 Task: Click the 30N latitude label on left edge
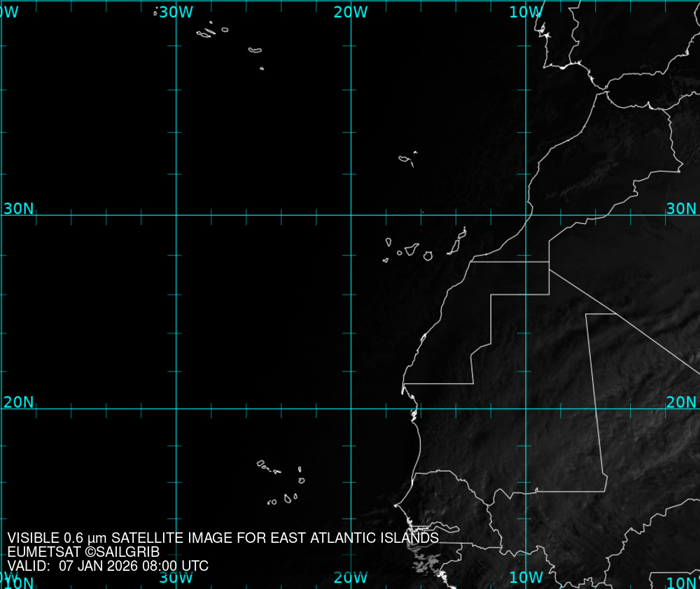(x=18, y=208)
